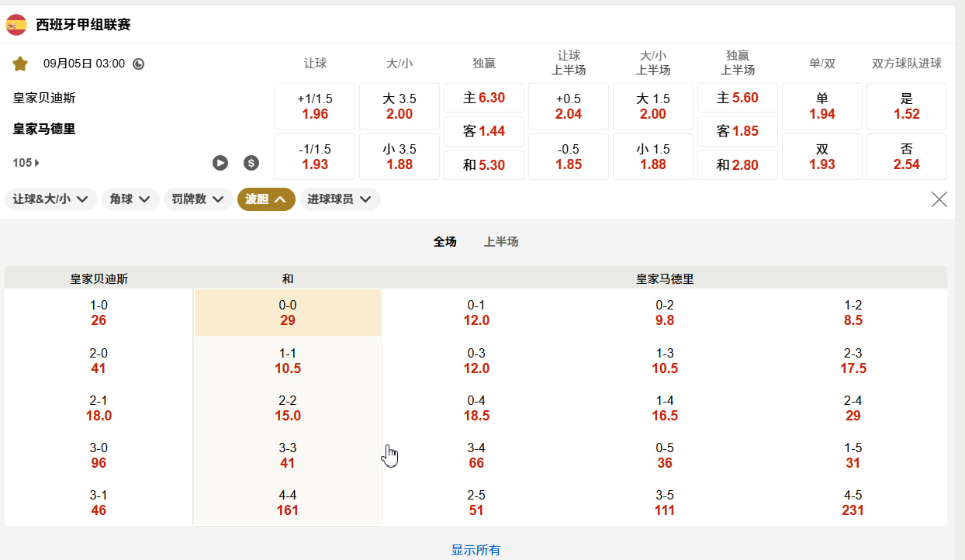Pick score 0-2 at 9.8

pyautogui.click(x=665, y=313)
